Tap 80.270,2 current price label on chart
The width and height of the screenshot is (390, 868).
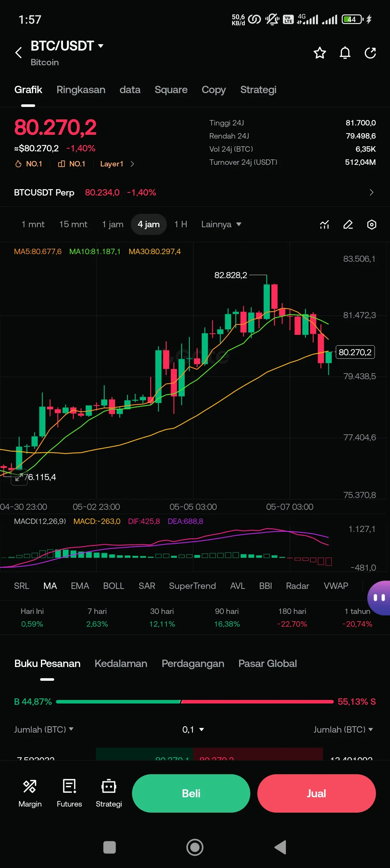(355, 352)
